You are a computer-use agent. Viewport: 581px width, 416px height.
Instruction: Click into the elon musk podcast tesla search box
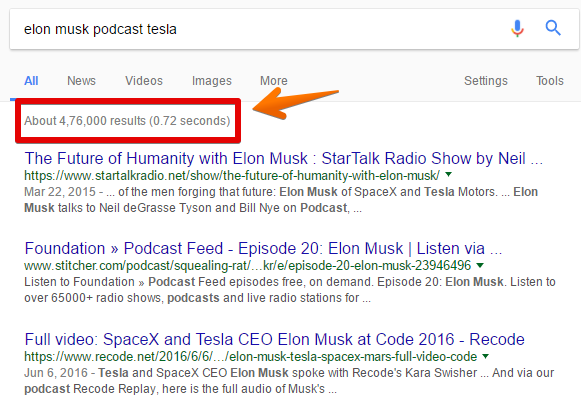259,29
